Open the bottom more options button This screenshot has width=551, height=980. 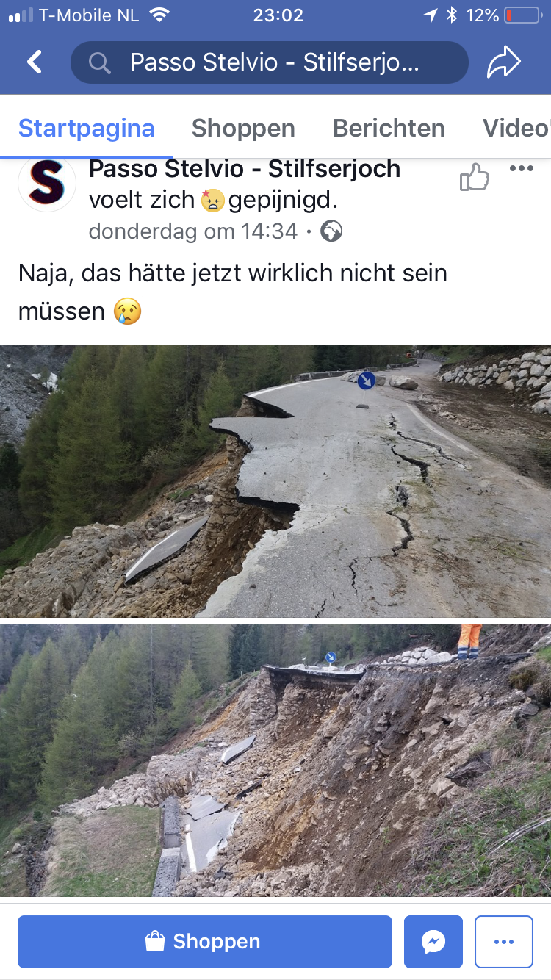(504, 942)
